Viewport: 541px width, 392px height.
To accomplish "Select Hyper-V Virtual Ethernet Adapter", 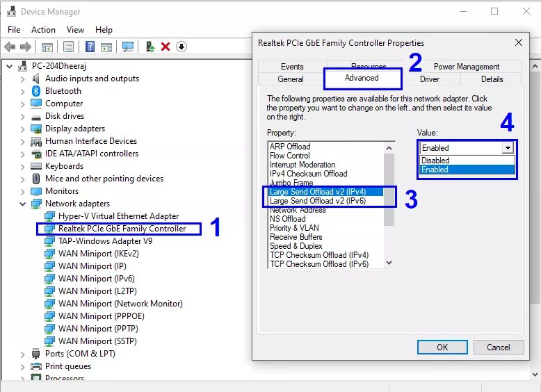I will click(118, 216).
